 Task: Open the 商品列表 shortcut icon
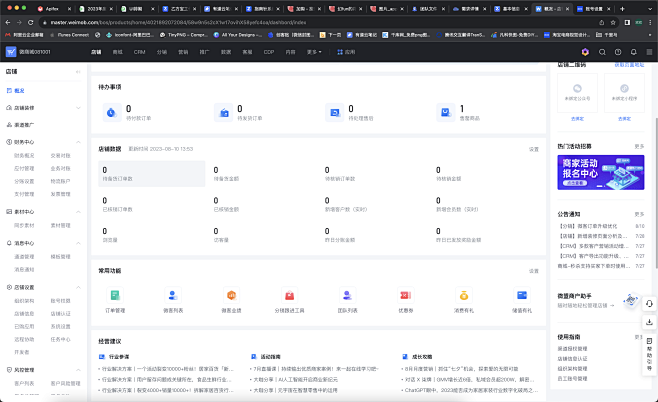pyautogui.click(x=174, y=295)
